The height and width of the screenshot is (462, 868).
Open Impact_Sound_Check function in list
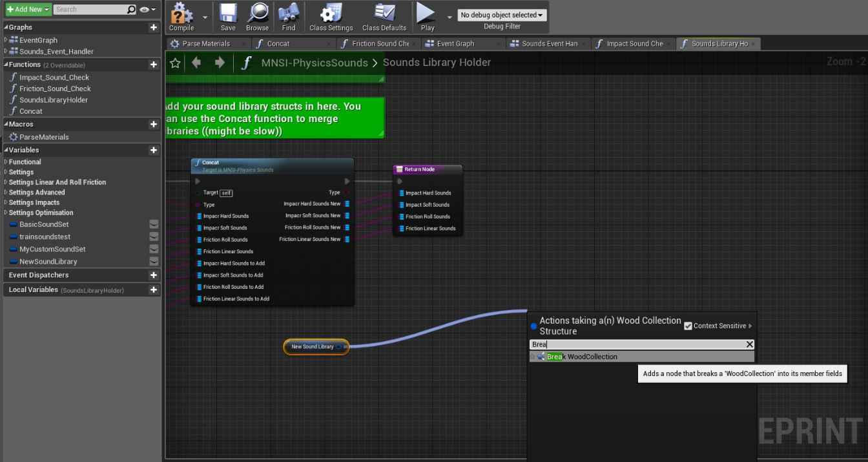point(54,78)
